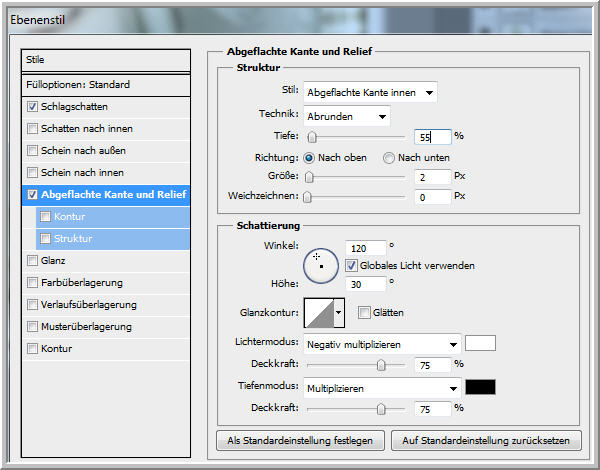Click Als Standardeinstellung festlegen button
Screen dimensions: 600x470
300,441
